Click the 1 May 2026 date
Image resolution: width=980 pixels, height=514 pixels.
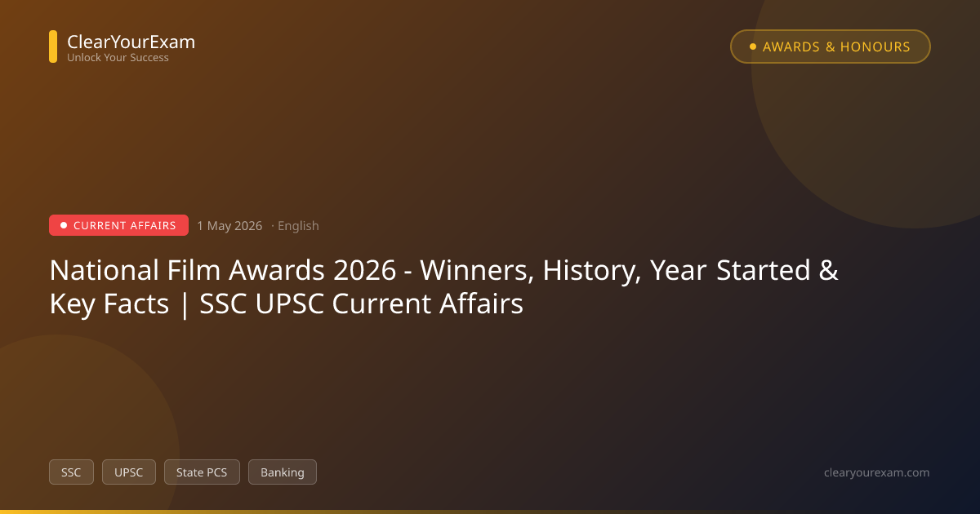tap(229, 226)
